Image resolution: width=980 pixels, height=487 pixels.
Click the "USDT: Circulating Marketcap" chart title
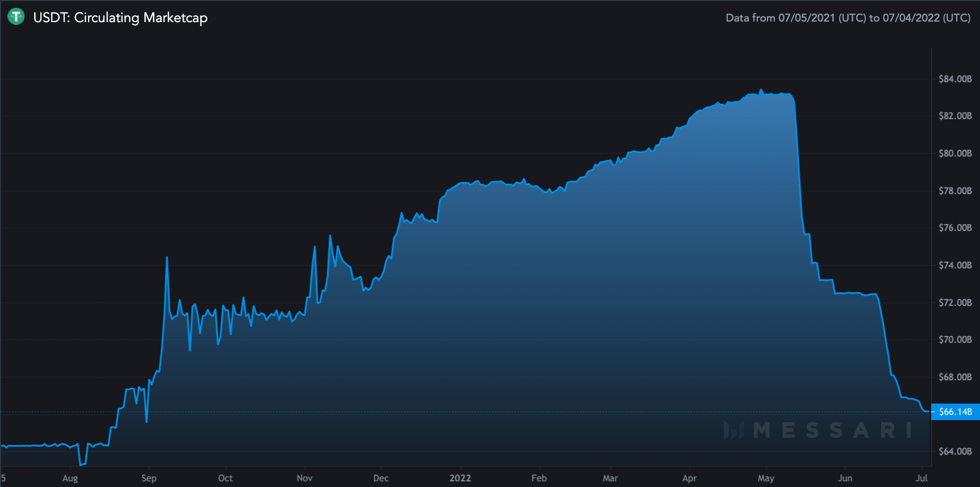[x=120, y=18]
